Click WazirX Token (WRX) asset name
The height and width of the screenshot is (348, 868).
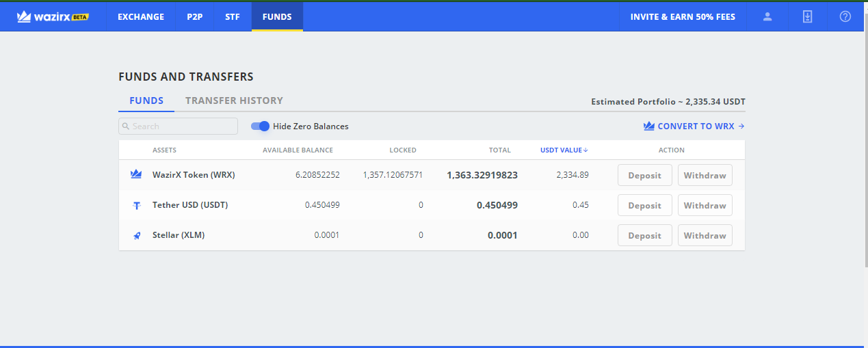[x=194, y=175]
